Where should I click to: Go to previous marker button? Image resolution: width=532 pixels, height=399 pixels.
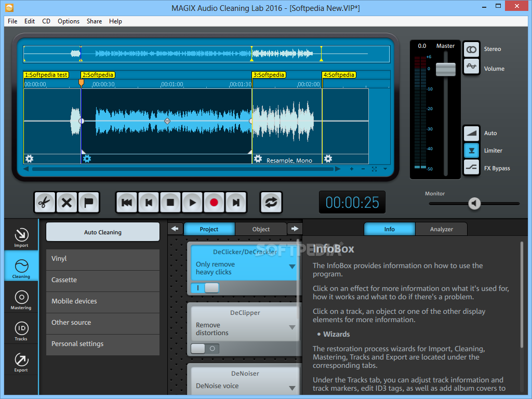[149, 203]
